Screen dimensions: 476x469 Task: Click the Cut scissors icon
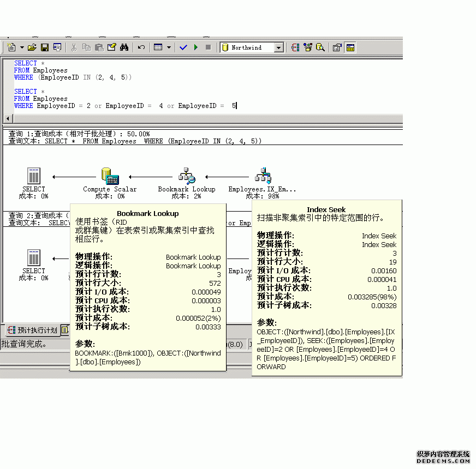(x=74, y=47)
